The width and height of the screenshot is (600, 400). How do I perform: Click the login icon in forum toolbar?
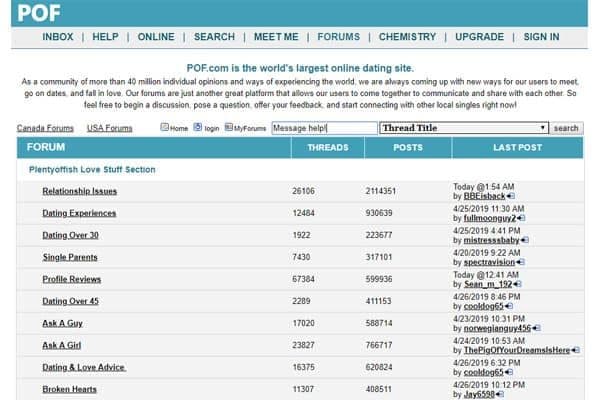[x=198, y=128]
